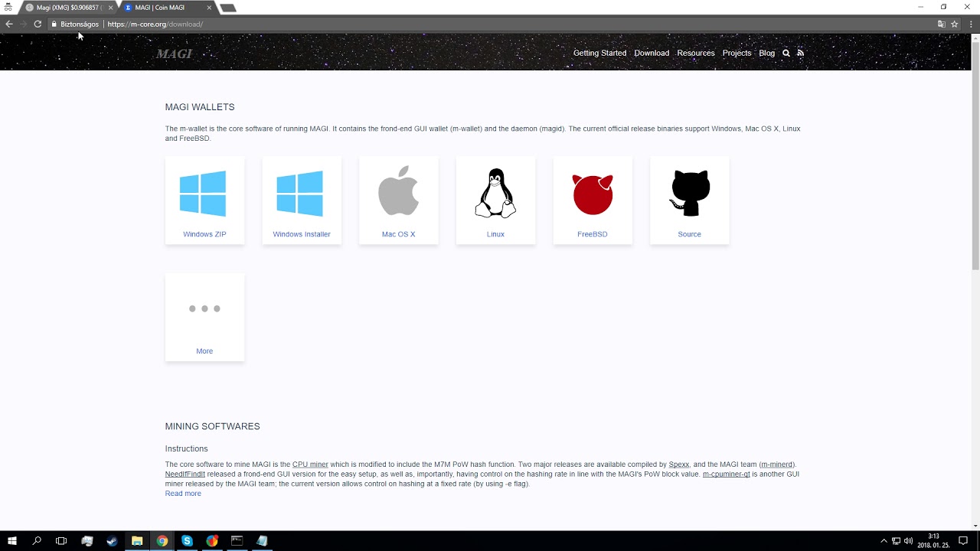Click the volume speaker tray icon
The height and width of the screenshot is (551, 980).
[908, 540]
